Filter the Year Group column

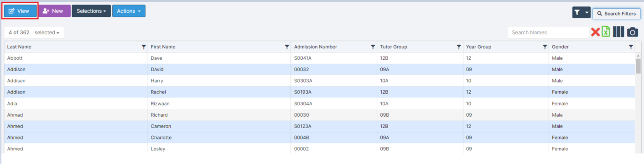coord(545,47)
